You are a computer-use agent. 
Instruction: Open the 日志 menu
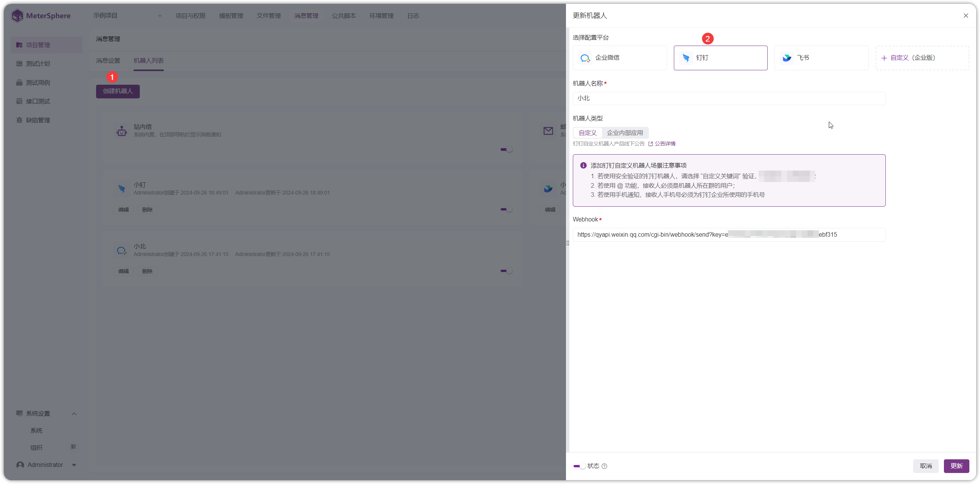[x=413, y=16]
